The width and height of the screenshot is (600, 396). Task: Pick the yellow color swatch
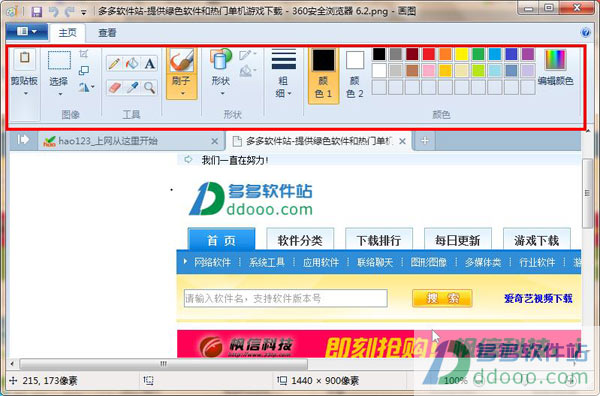461,54
